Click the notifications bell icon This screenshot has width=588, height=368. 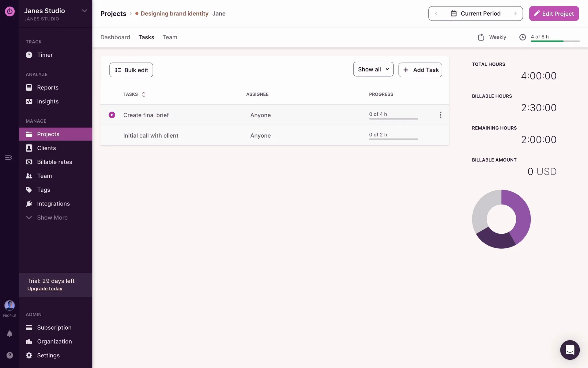click(x=9, y=334)
